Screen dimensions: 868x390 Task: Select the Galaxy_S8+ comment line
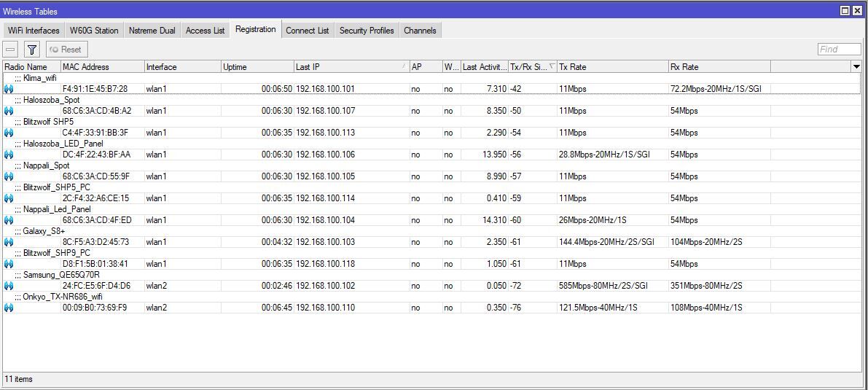pos(40,231)
